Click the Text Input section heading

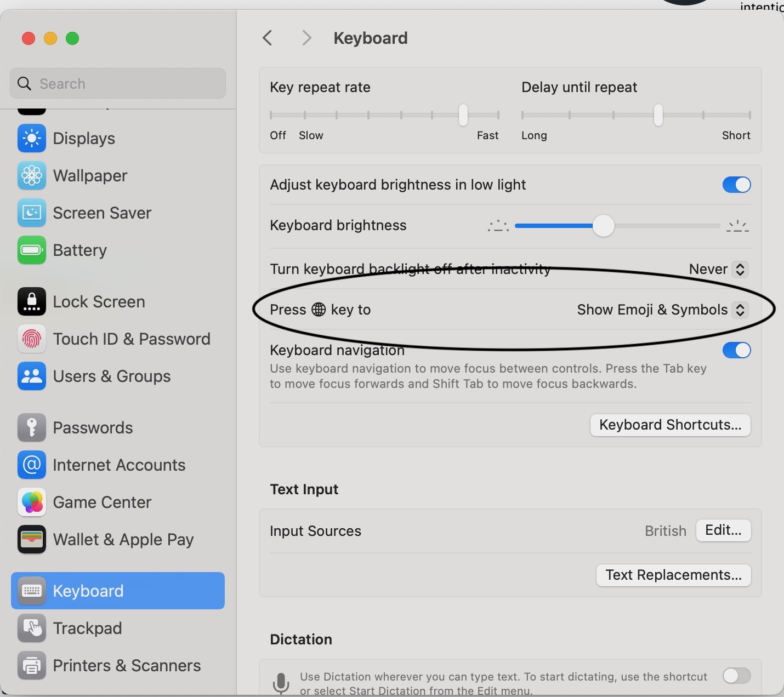pyautogui.click(x=304, y=489)
